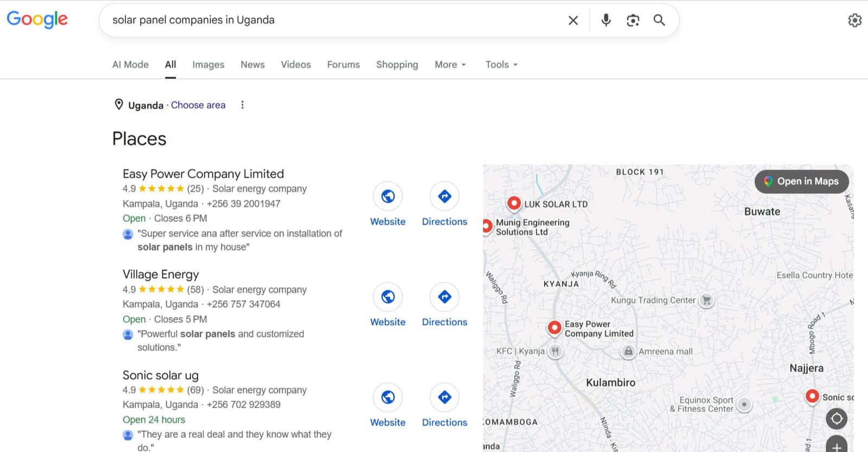
Task: Click Kulambiro label on the map
Action: (x=610, y=383)
